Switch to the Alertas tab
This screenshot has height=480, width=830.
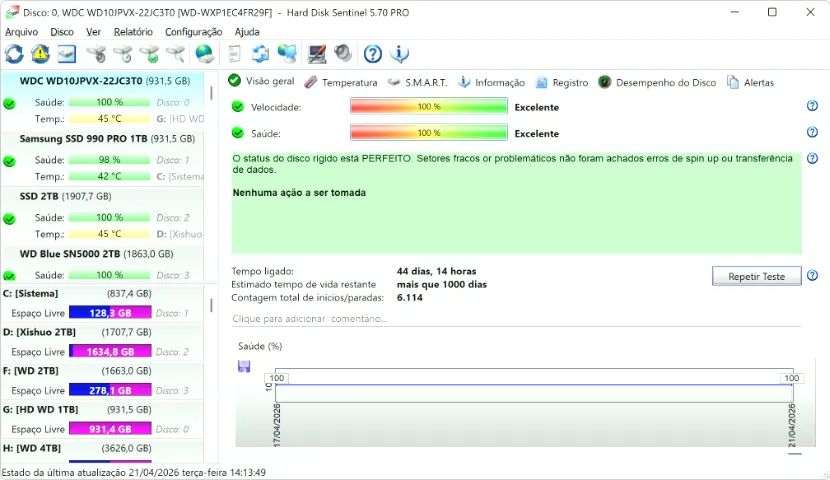click(x=750, y=82)
